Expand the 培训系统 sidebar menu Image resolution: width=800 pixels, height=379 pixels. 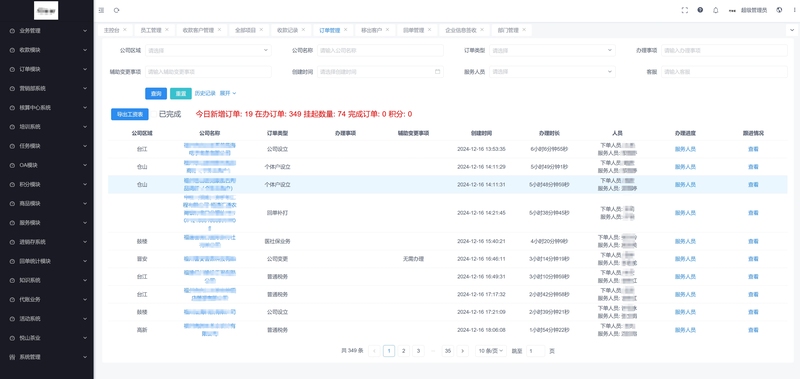(46, 127)
